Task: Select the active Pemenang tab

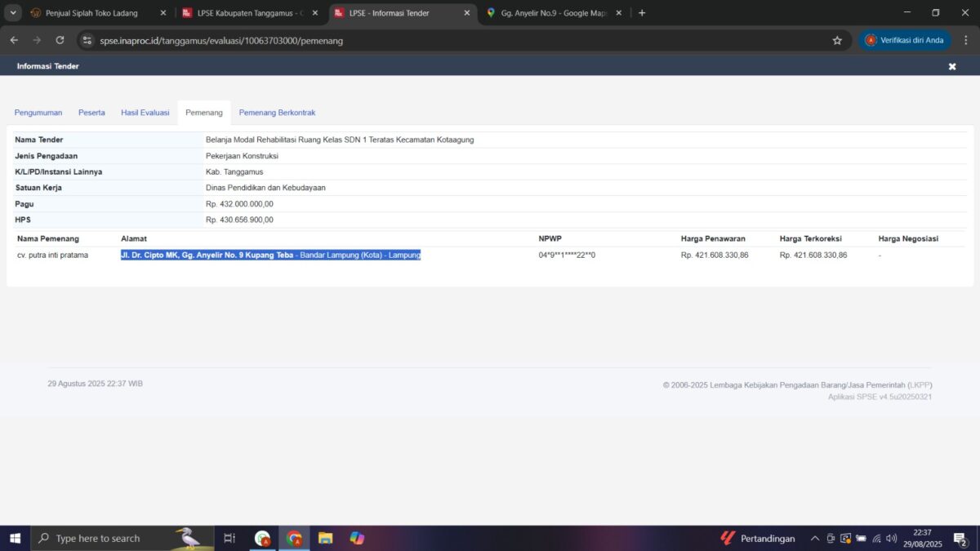Action: point(204,113)
